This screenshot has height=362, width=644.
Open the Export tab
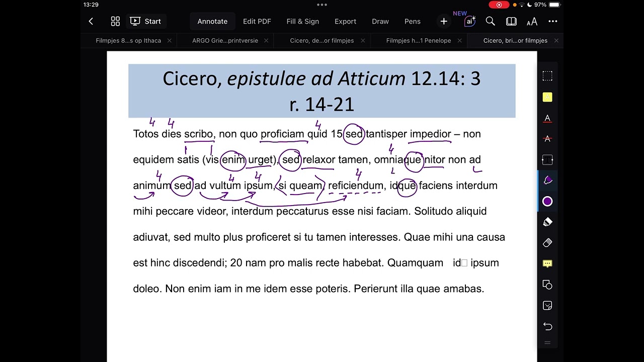pyautogui.click(x=345, y=21)
